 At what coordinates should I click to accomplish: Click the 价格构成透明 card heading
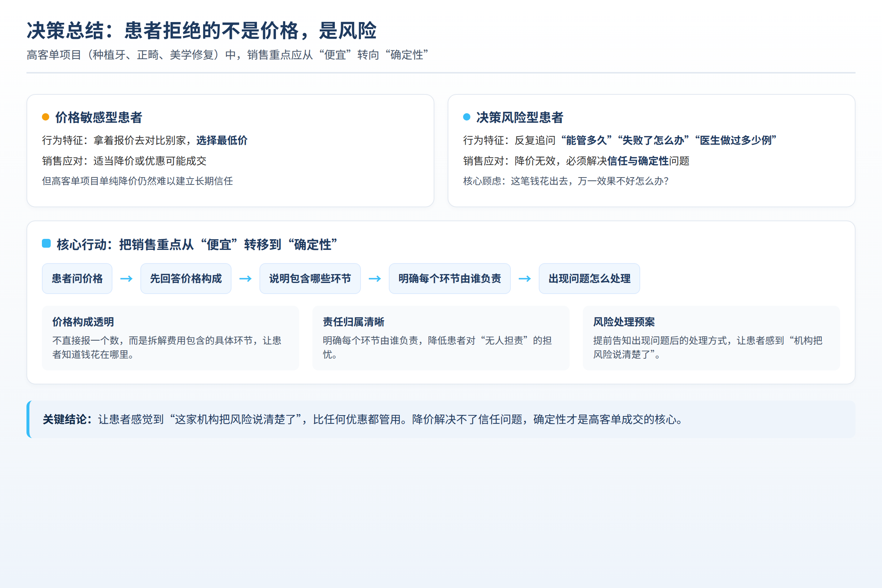[83, 322]
